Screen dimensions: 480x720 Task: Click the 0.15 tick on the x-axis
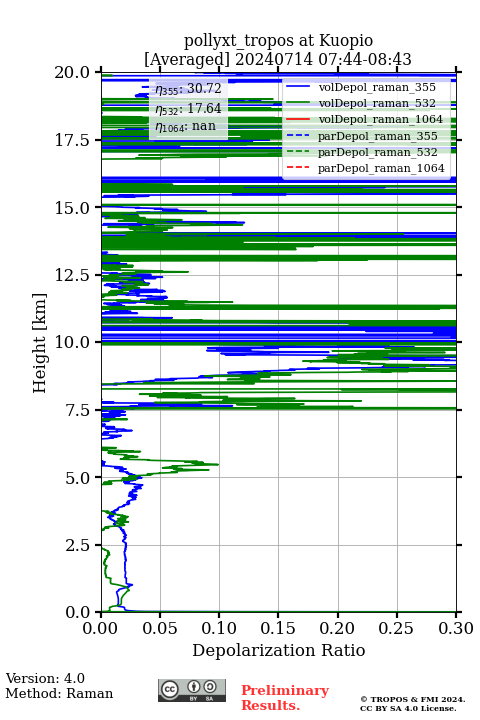tap(278, 628)
